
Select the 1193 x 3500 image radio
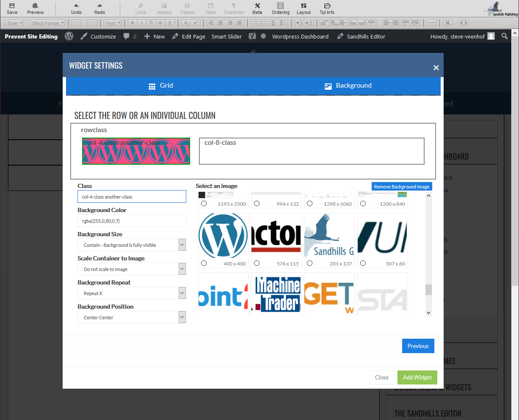(x=204, y=204)
